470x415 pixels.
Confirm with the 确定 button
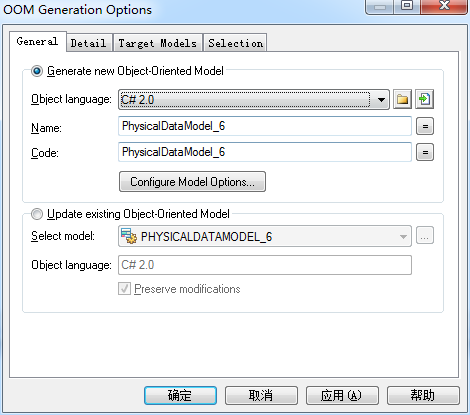click(180, 396)
